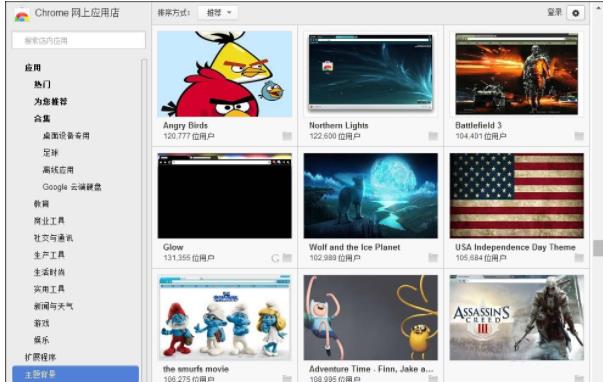Click the circular loading icon on Glow card
603x382 pixels.
[x=275, y=258]
